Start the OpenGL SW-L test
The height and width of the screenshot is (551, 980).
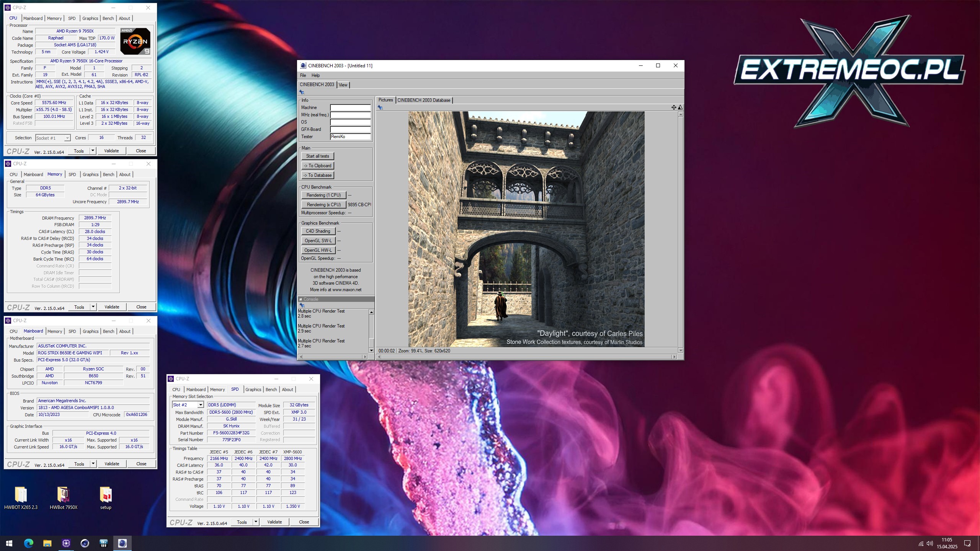pos(318,241)
